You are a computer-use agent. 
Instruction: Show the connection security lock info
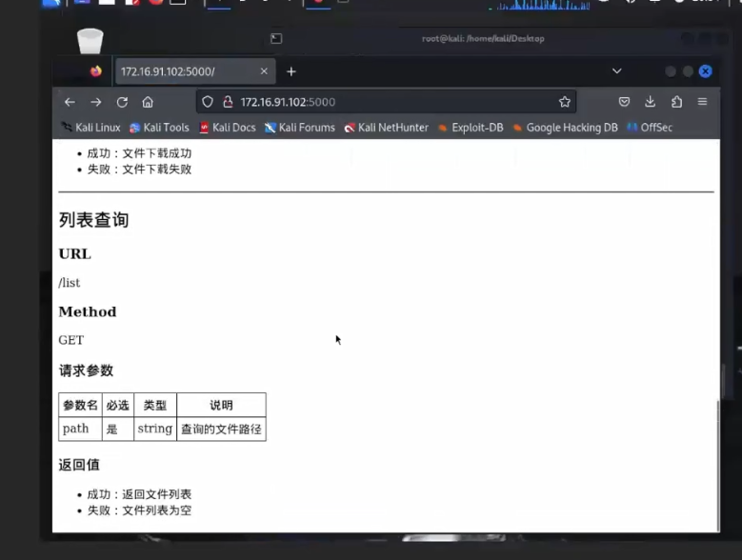point(228,102)
